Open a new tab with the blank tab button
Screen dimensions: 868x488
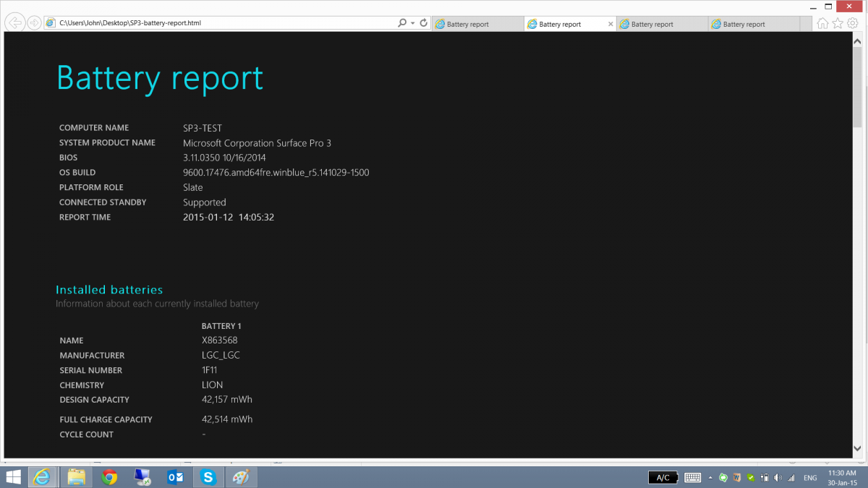pos(807,24)
